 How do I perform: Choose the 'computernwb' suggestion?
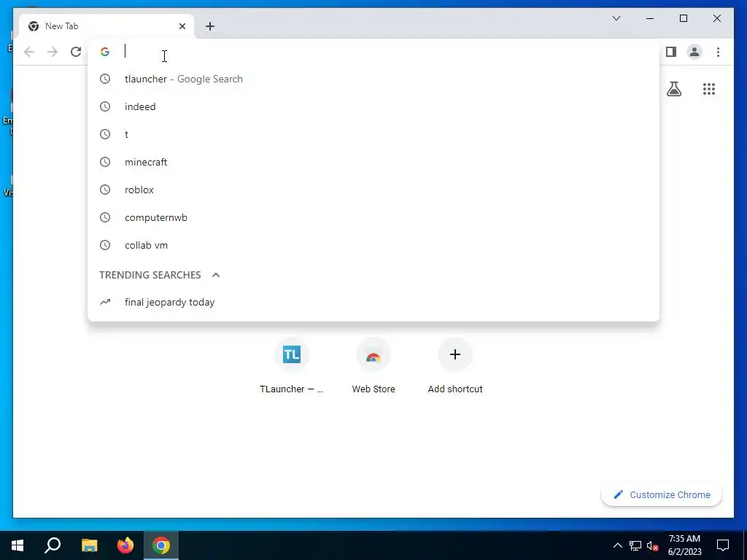[373, 217]
